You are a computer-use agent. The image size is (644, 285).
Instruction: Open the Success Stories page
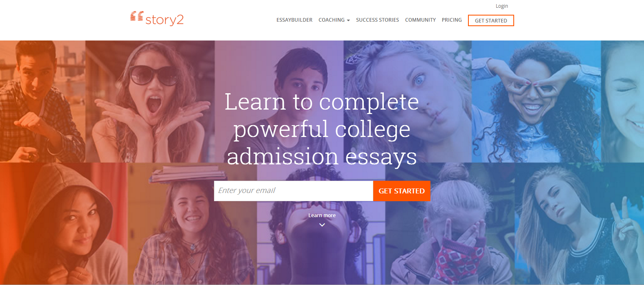point(377,20)
